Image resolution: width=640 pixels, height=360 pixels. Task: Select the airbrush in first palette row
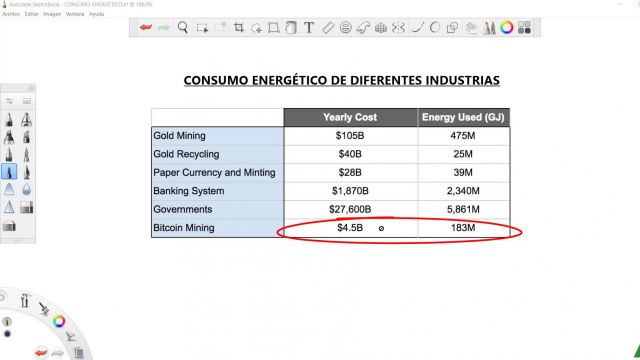(x=27, y=120)
